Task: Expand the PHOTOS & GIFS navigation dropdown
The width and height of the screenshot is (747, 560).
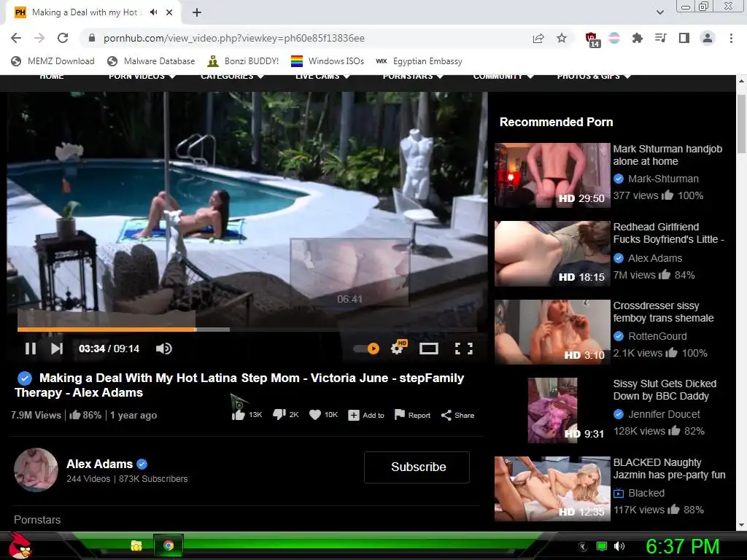Action: 594,77
